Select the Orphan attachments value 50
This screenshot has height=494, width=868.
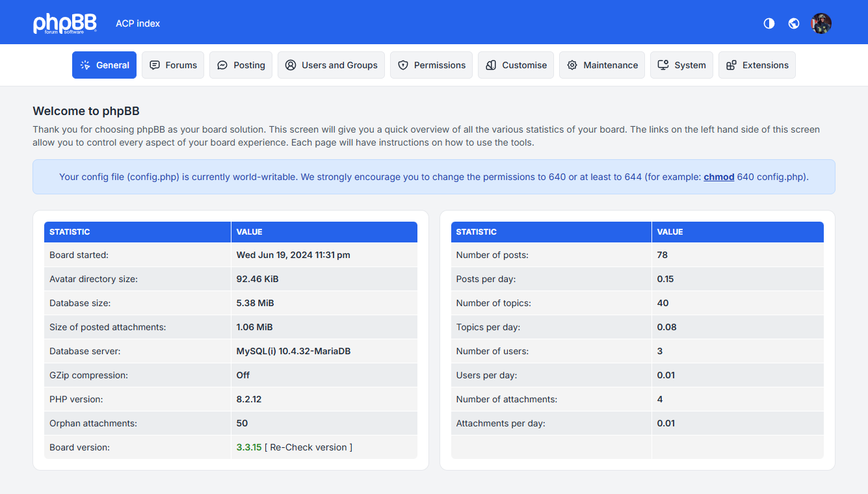pos(242,423)
